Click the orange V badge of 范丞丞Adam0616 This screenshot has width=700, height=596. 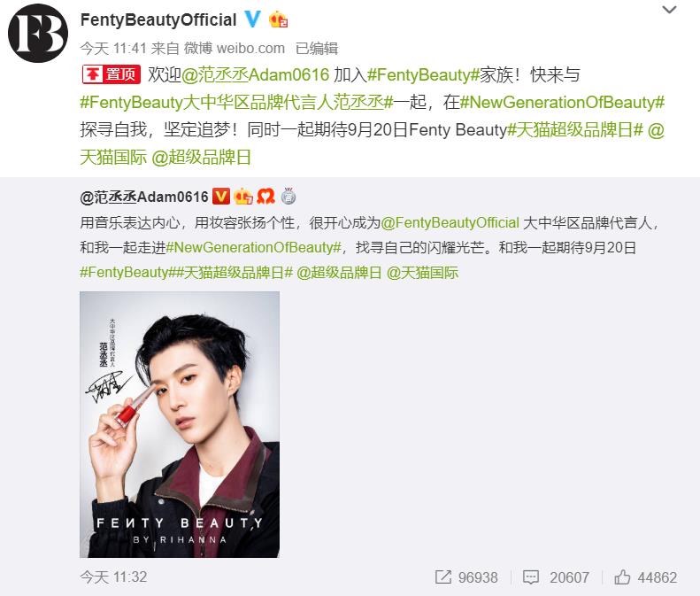pyautogui.click(x=221, y=196)
